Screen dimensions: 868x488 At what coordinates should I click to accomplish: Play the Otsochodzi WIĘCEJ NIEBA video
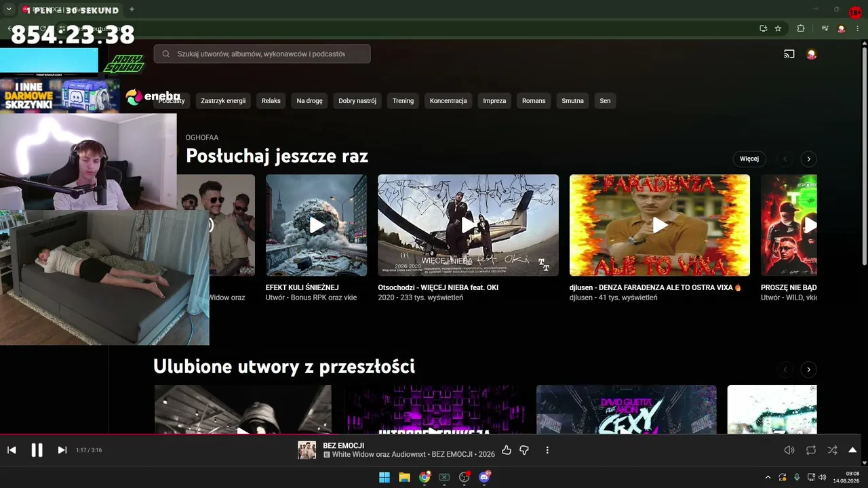point(468,225)
